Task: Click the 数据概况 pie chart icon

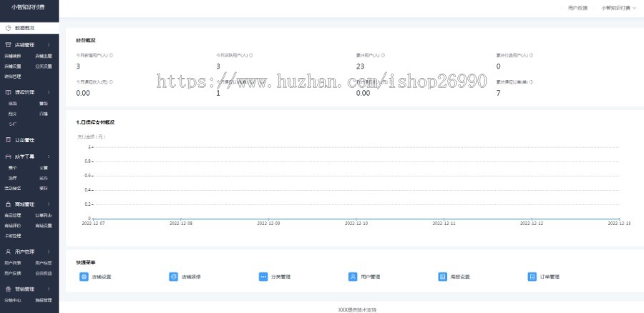Action: (8, 28)
